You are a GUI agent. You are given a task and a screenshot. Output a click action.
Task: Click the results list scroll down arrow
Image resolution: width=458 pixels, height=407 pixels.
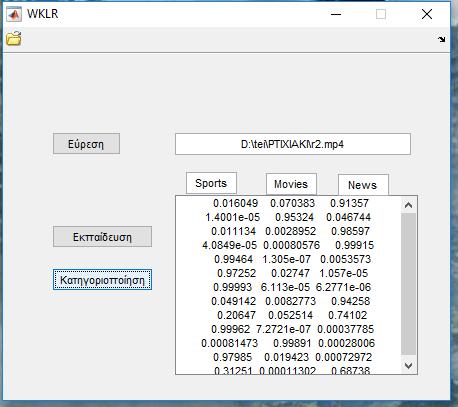408,365
